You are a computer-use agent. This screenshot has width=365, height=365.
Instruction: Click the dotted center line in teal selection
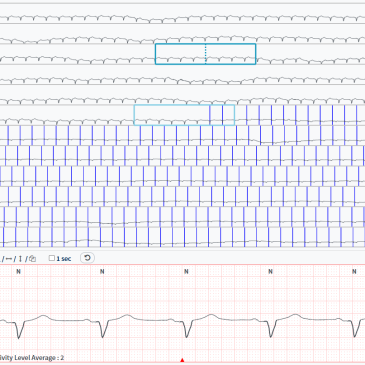[205, 54]
